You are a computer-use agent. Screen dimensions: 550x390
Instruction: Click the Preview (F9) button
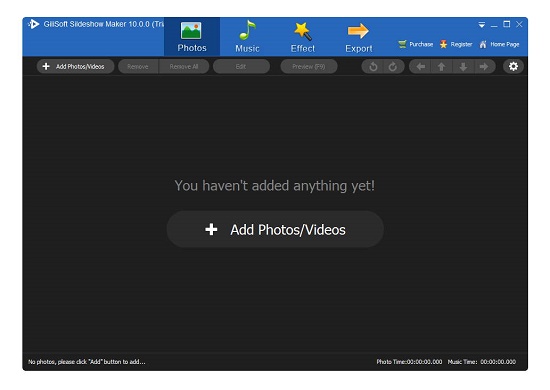point(309,66)
